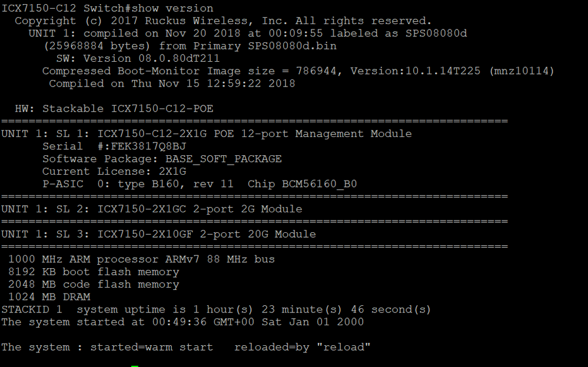Click the "1024 MB DRAM" line

pyautogui.click(x=49, y=297)
